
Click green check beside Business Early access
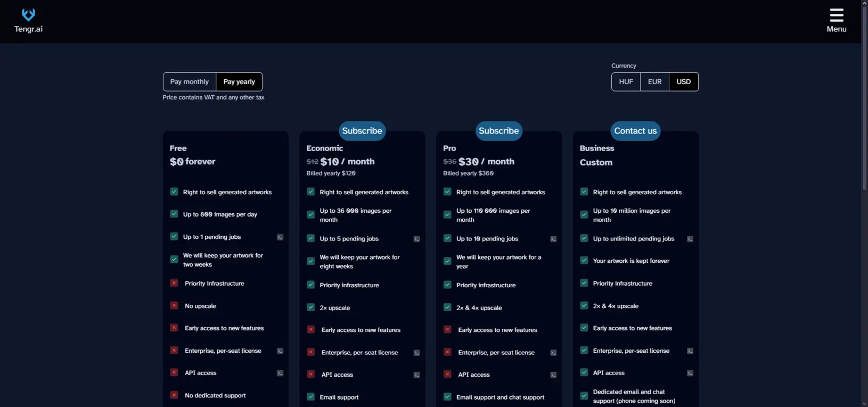[x=584, y=328]
